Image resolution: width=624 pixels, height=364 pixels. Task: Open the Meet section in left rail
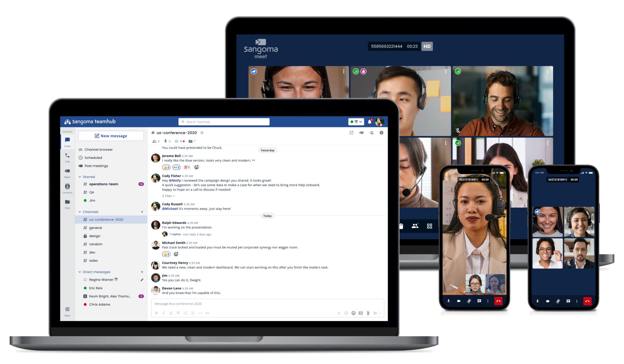67,172
